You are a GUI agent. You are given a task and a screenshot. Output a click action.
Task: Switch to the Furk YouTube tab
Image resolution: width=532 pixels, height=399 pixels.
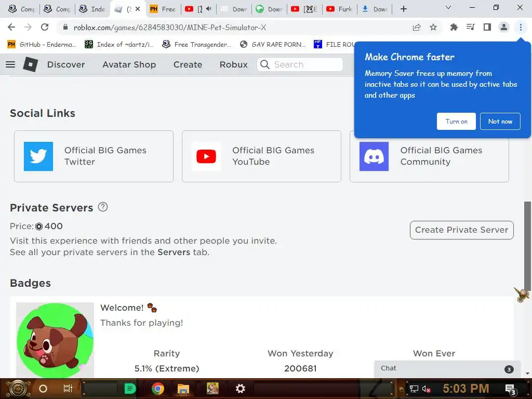tap(340, 9)
